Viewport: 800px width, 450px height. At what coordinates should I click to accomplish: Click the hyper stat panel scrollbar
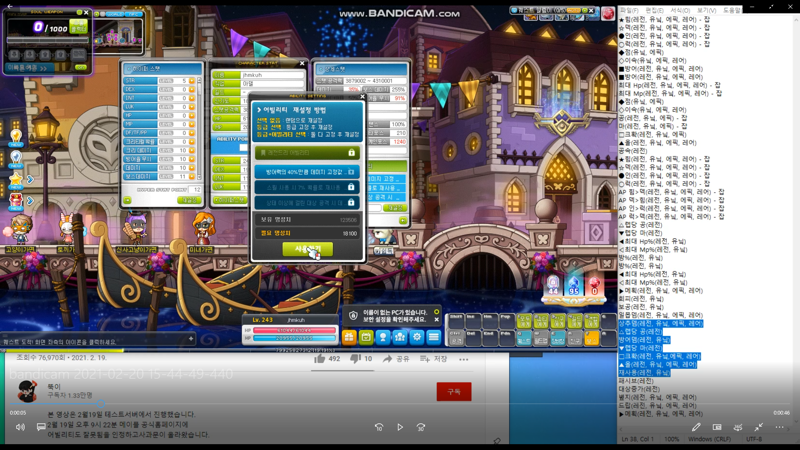[x=199, y=129]
